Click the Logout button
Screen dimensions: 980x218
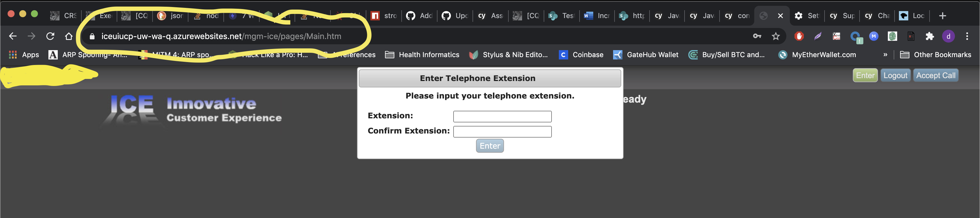895,75
